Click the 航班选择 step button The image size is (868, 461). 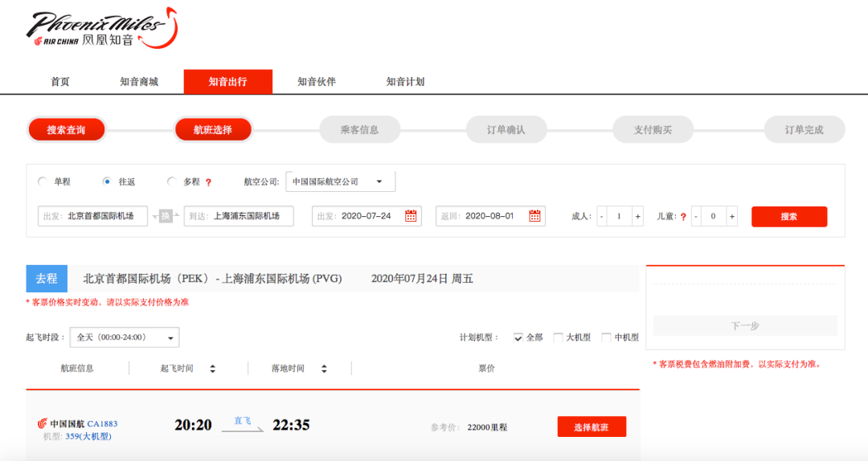pyautogui.click(x=213, y=130)
